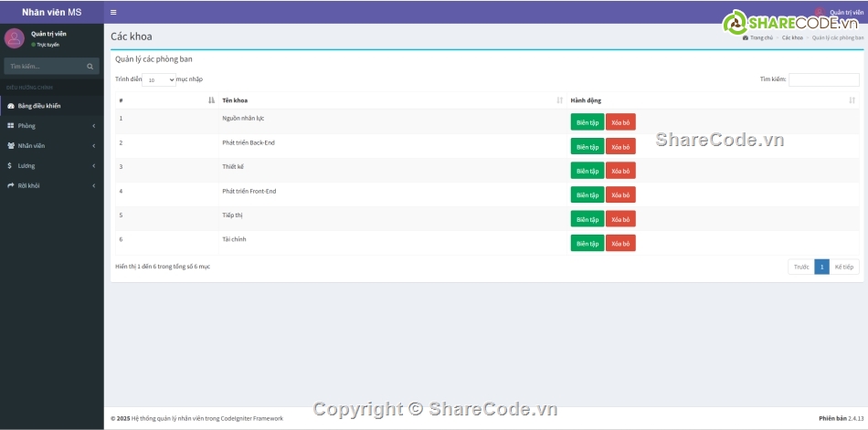Click the Phiên bản 2.4.13 footer text

click(x=841, y=418)
